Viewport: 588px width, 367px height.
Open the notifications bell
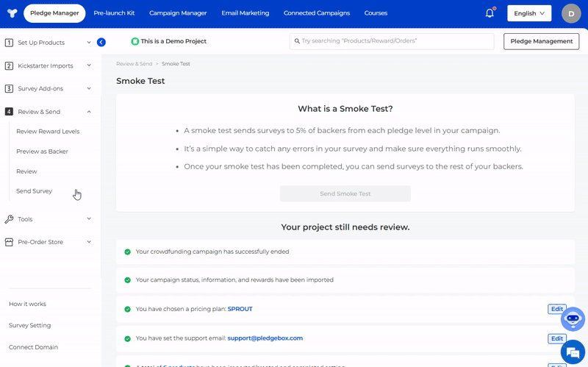(x=490, y=13)
